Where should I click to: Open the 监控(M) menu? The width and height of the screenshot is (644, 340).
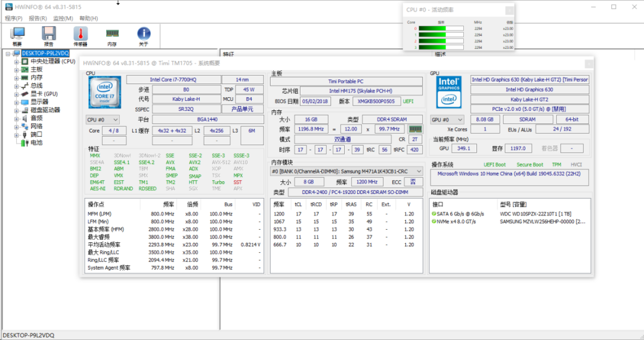click(63, 18)
